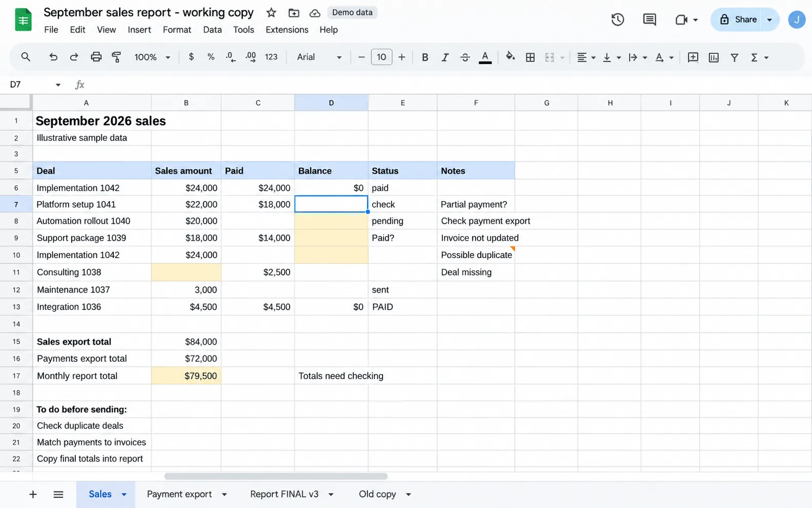Insert a chart using toolbar icon

click(x=713, y=57)
